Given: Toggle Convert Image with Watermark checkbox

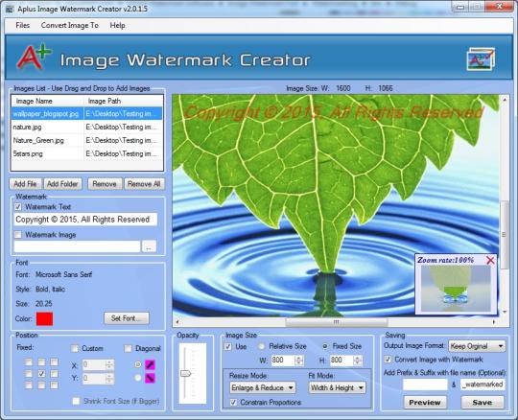Looking at the screenshot, I should point(388,360).
